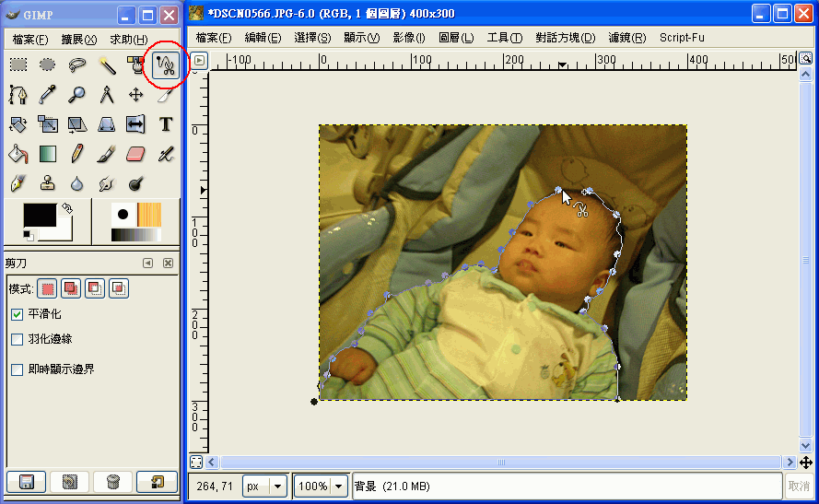Swap foreground and background colors arrow
Screen dimensions: 819x504
point(67,208)
